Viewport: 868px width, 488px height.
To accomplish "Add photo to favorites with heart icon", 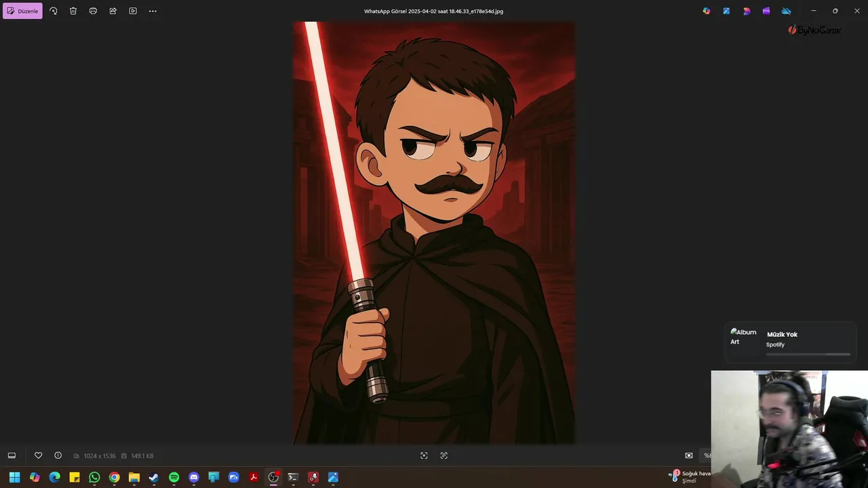I will 38,455.
